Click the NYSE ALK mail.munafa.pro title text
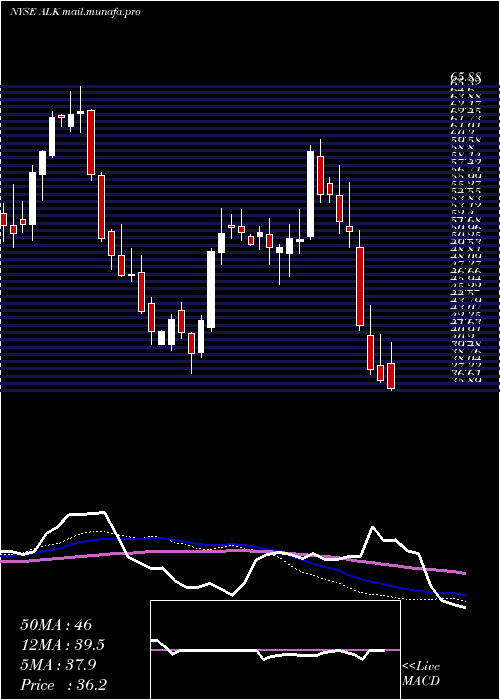500x700 pixels. tap(75, 12)
